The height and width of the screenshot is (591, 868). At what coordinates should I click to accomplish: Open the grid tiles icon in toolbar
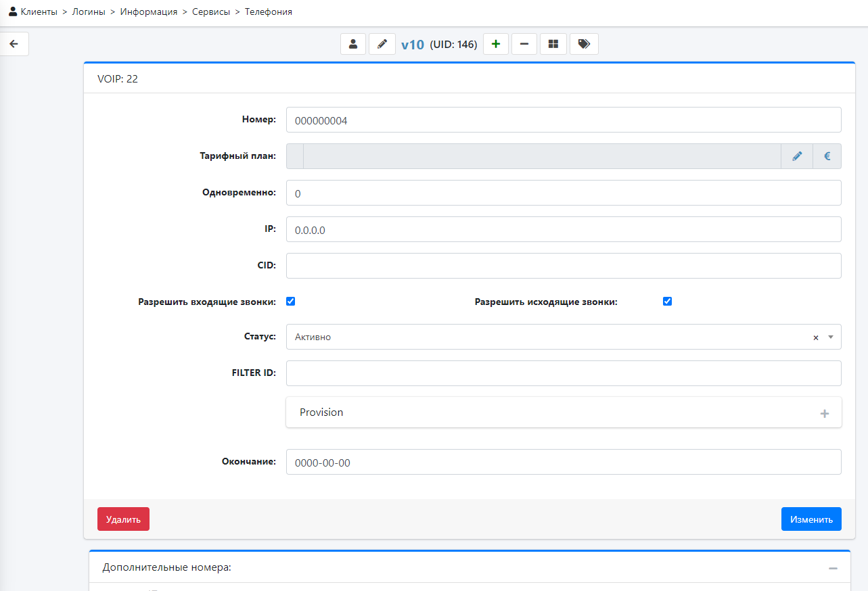click(553, 45)
